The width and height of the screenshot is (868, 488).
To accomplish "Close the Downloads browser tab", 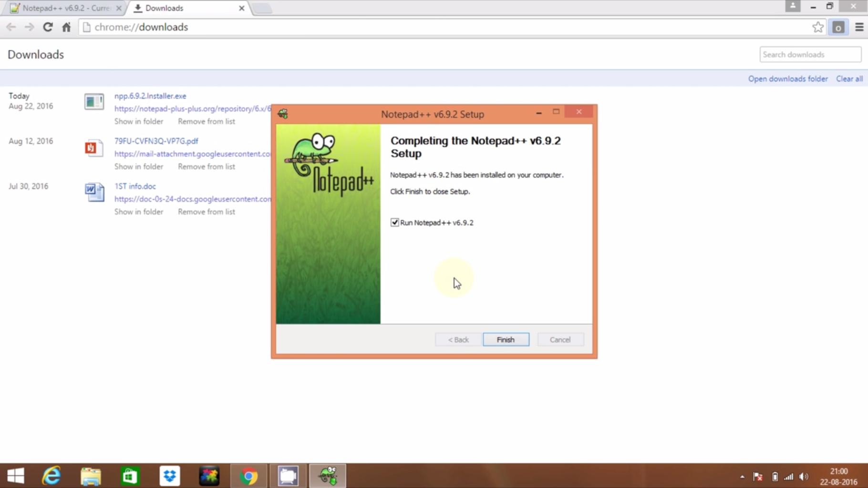I will coord(241,8).
